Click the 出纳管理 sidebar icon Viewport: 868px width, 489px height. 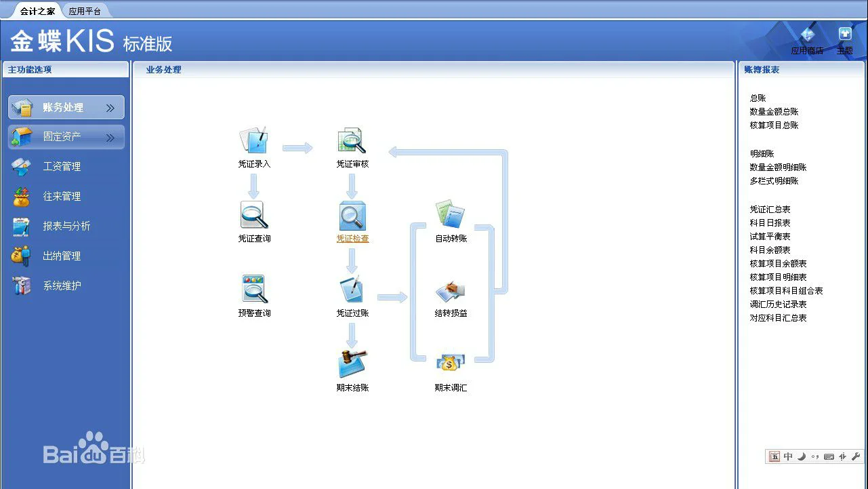[x=21, y=256]
